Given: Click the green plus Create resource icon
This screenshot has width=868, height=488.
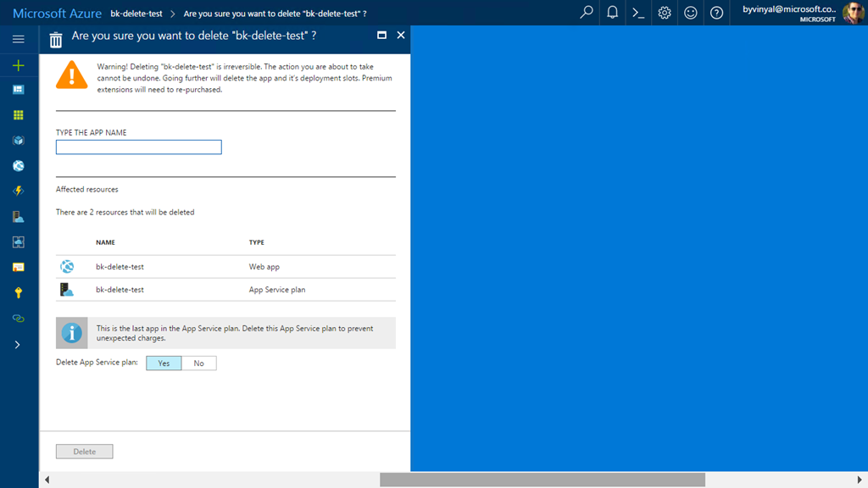Looking at the screenshot, I should click(x=19, y=65).
